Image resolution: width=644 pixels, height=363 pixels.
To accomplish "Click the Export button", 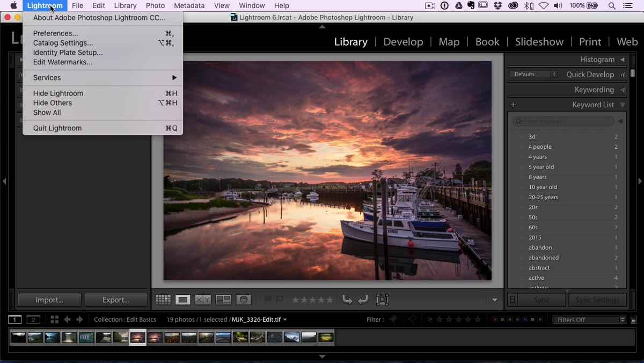I will pyautogui.click(x=116, y=300).
